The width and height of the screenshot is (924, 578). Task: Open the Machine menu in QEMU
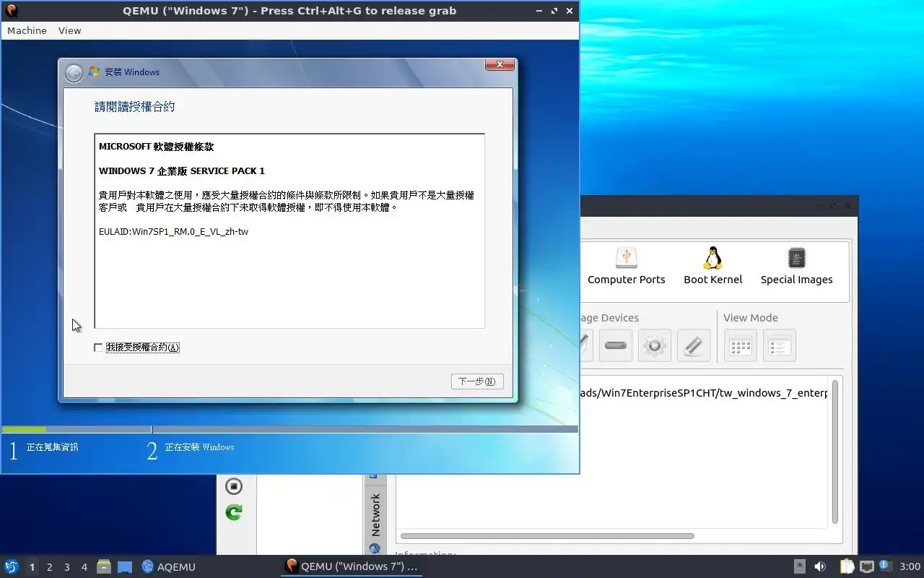point(27,30)
